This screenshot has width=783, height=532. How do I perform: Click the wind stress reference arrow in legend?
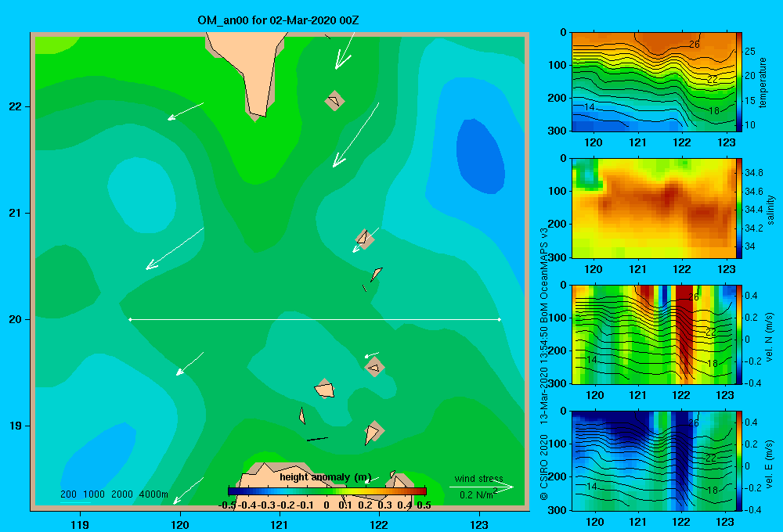(x=482, y=487)
